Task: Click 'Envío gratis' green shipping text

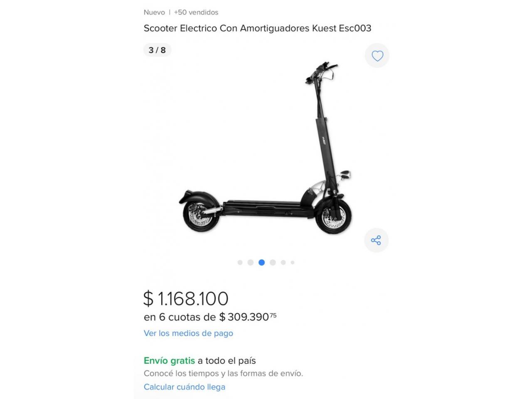Action: (169, 360)
